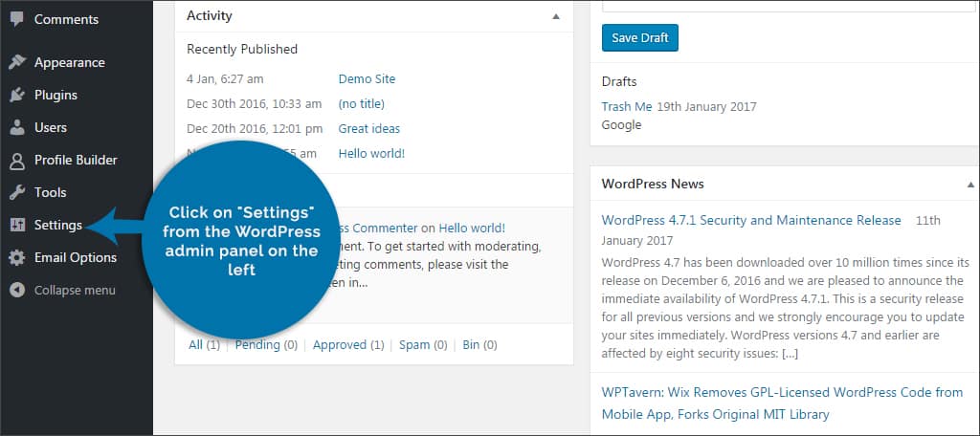This screenshot has height=436, width=980.
Task: Click the Profile Builder outline person icon
Action: point(17,161)
